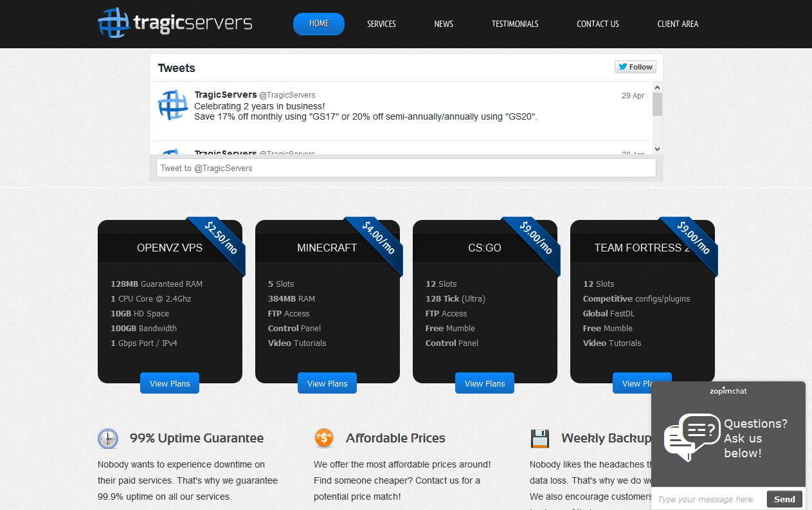Click the MINECRAFT card title
Viewport: 812px width, 510px height.
[x=327, y=248]
